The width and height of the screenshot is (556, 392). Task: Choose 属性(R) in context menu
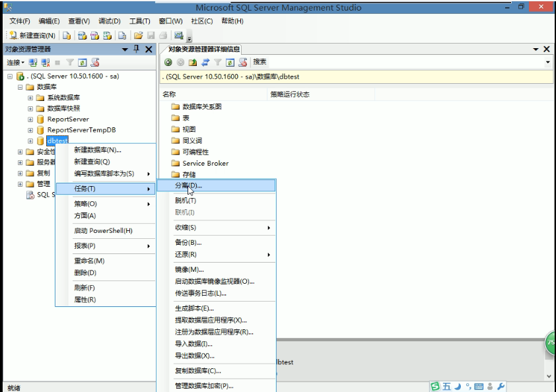click(106, 300)
